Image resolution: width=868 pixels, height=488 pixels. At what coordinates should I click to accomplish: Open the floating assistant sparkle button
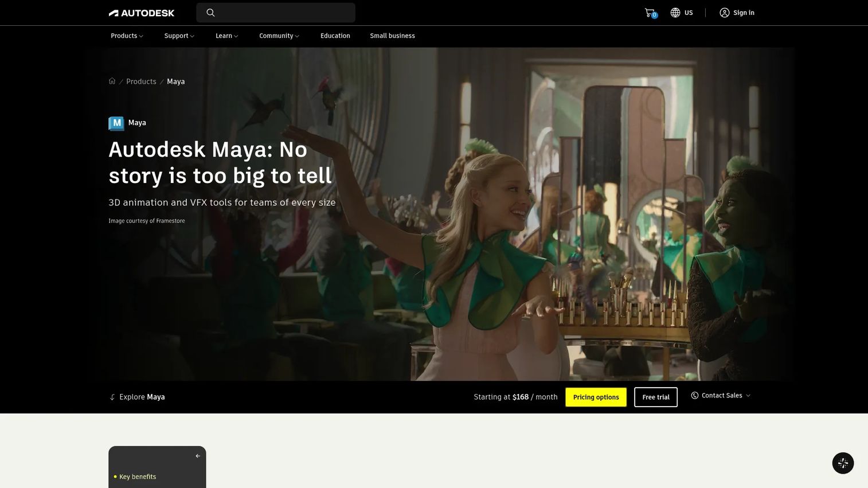(x=843, y=463)
